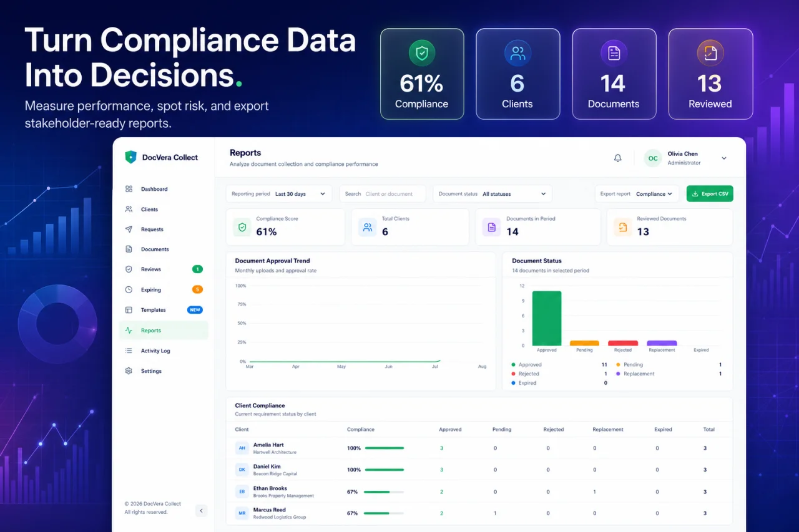Open Amelia Hart client name link
799x532 pixels.
(x=268, y=445)
